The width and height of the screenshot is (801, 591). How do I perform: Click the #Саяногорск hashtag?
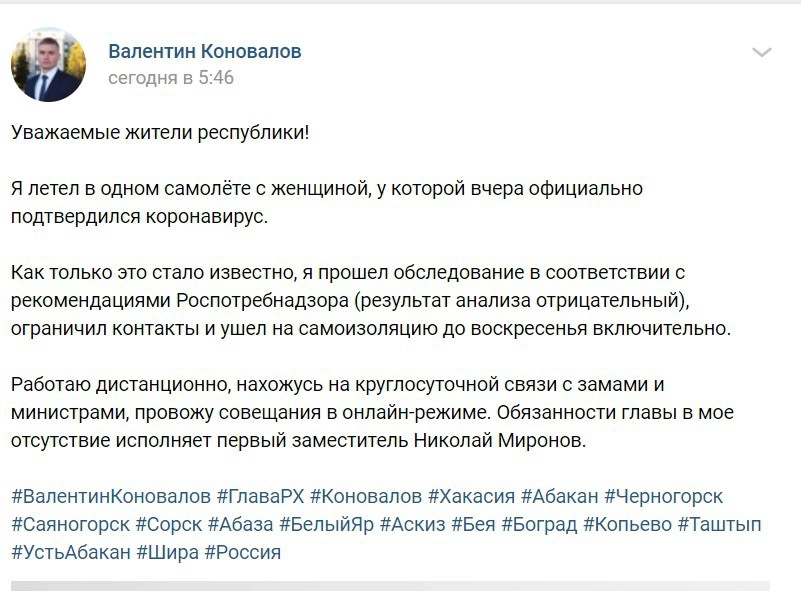point(70,524)
